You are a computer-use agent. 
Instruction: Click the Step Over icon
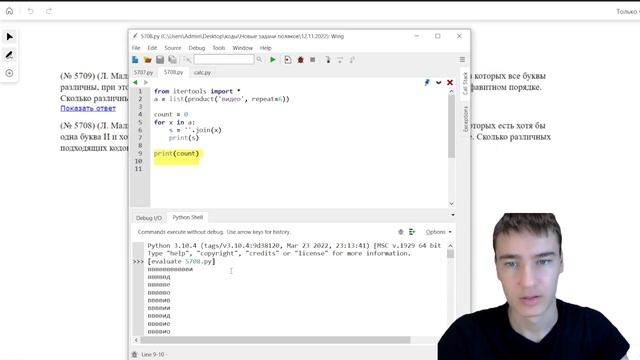340,60
